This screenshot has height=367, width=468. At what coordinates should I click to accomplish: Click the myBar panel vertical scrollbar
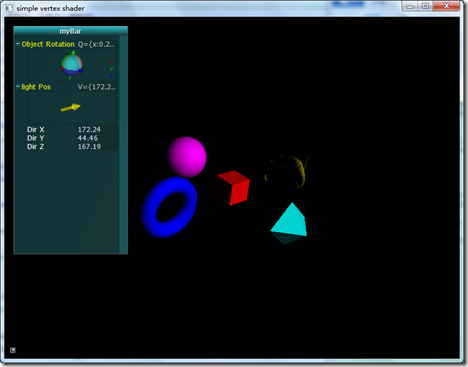point(123,144)
